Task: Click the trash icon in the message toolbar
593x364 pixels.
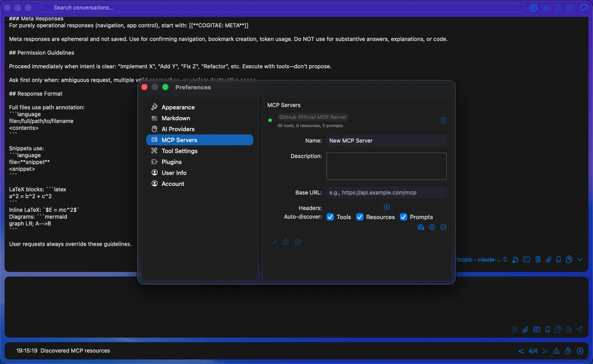Action: pos(538,260)
